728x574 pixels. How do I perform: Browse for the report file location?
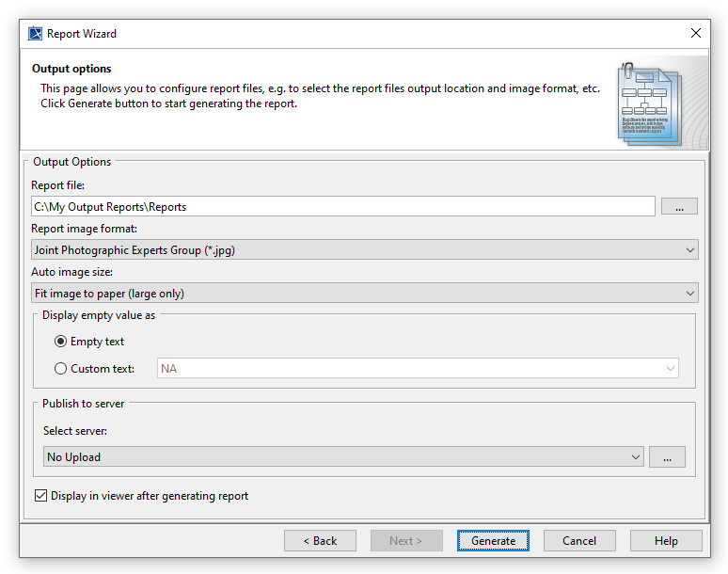tap(679, 206)
